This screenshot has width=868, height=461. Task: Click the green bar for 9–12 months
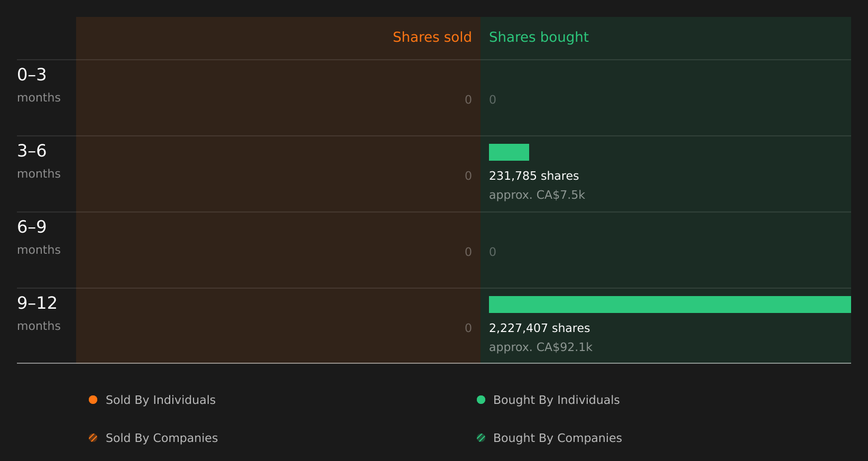tap(670, 305)
